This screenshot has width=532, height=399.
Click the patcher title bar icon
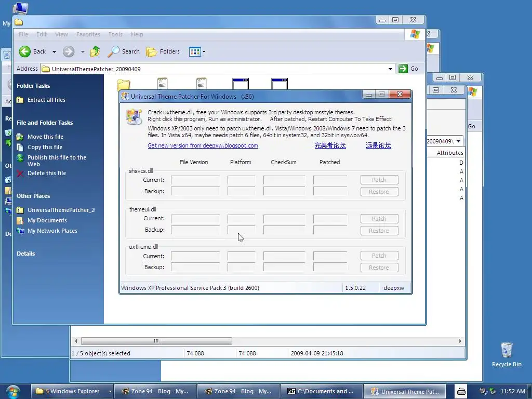(125, 96)
